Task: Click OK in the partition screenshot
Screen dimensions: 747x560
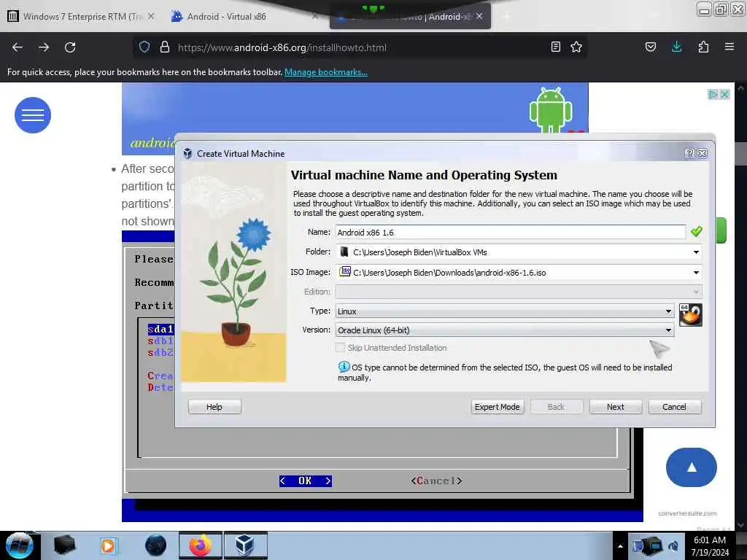Action: tap(306, 481)
